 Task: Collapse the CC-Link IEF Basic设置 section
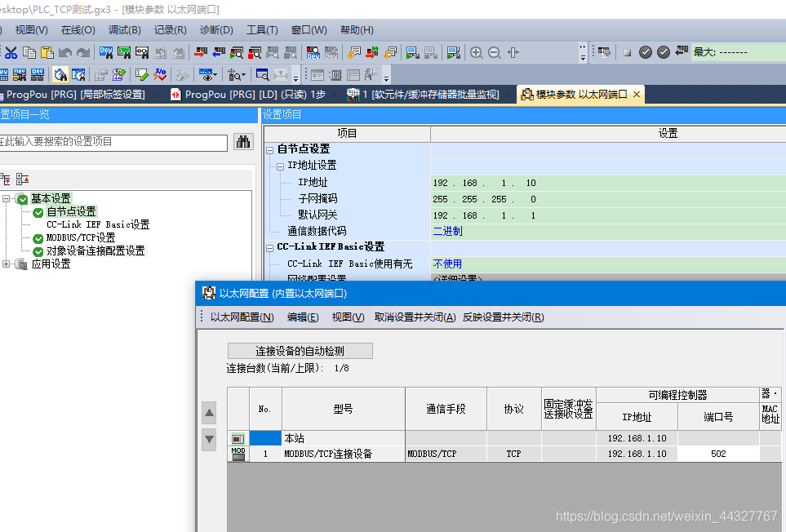(269, 247)
